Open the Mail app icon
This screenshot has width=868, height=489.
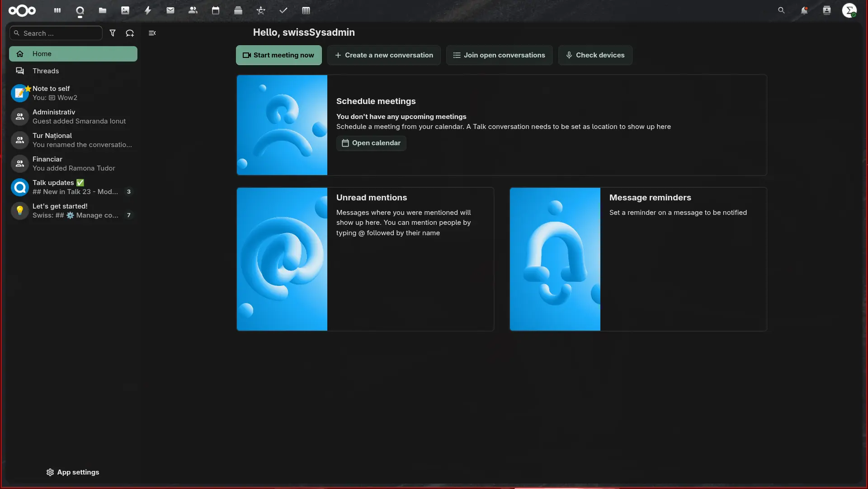point(170,10)
